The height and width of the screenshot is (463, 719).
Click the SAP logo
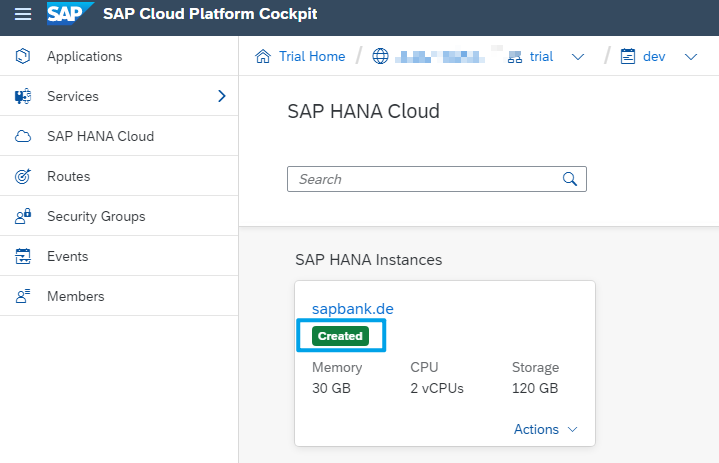click(x=70, y=13)
